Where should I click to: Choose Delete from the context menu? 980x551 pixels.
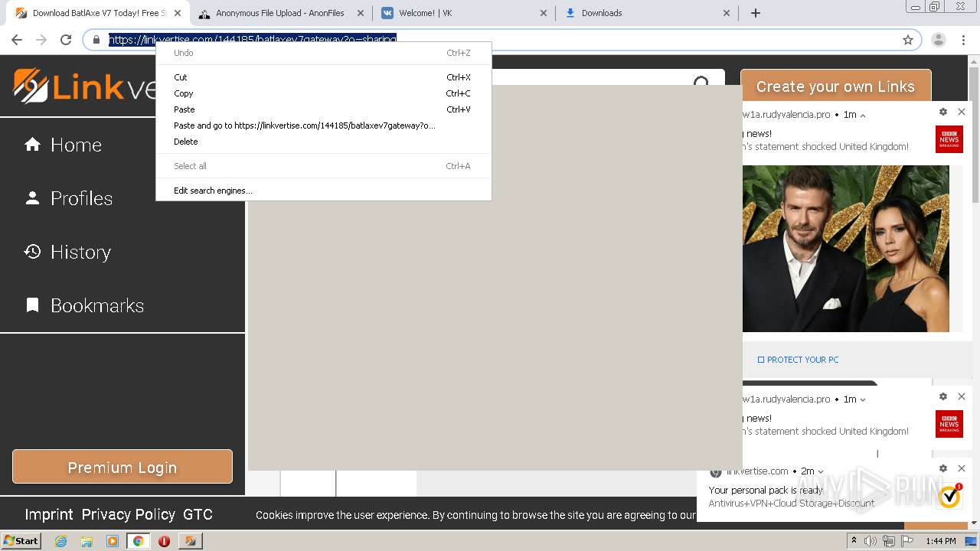coord(322,142)
